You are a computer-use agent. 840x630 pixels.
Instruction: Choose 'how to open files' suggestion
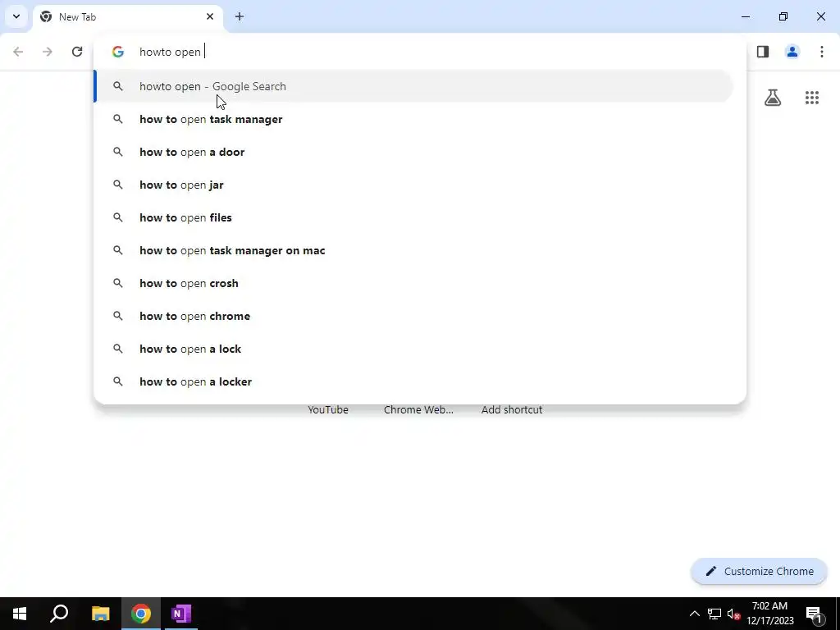coord(413,217)
